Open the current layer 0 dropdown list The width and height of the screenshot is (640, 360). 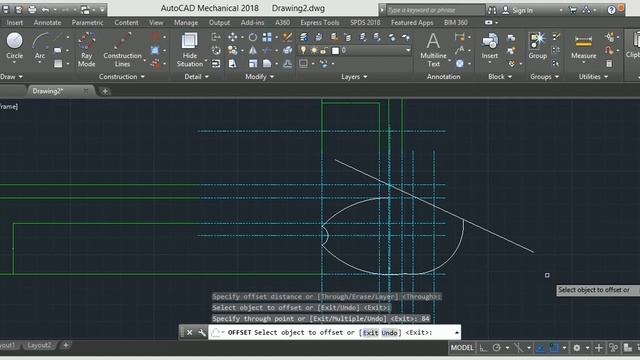408,51
